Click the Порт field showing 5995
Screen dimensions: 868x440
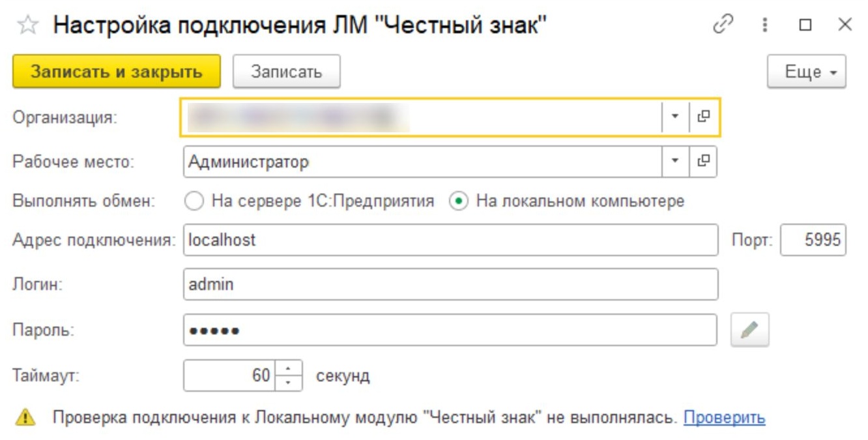813,240
